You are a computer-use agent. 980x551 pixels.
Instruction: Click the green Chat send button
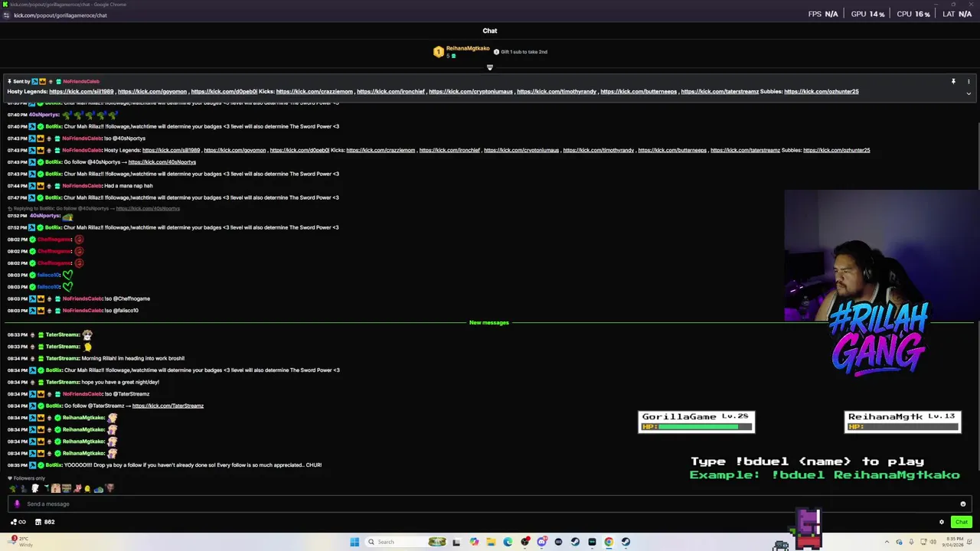(962, 522)
